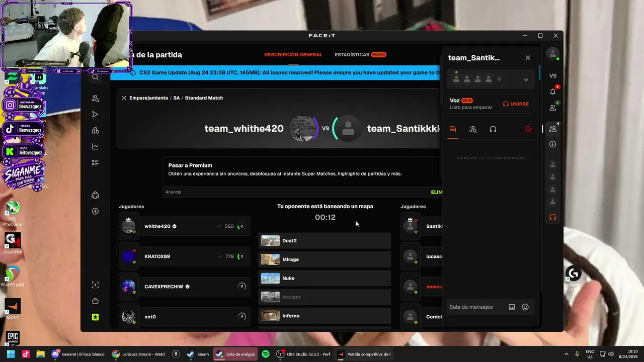The width and height of the screenshot is (644, 362).
Task: Open the VS match icon in right rail
Action: click(x=553, y=76)
